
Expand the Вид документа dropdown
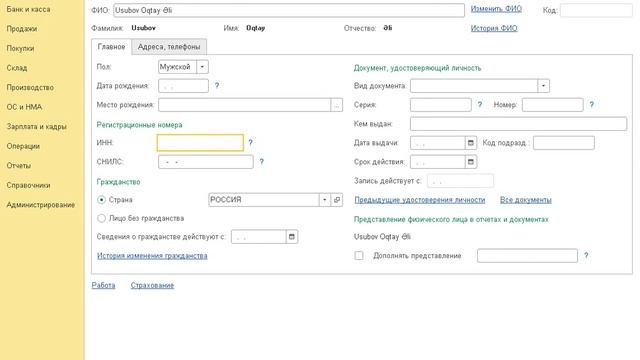(544, 86)
